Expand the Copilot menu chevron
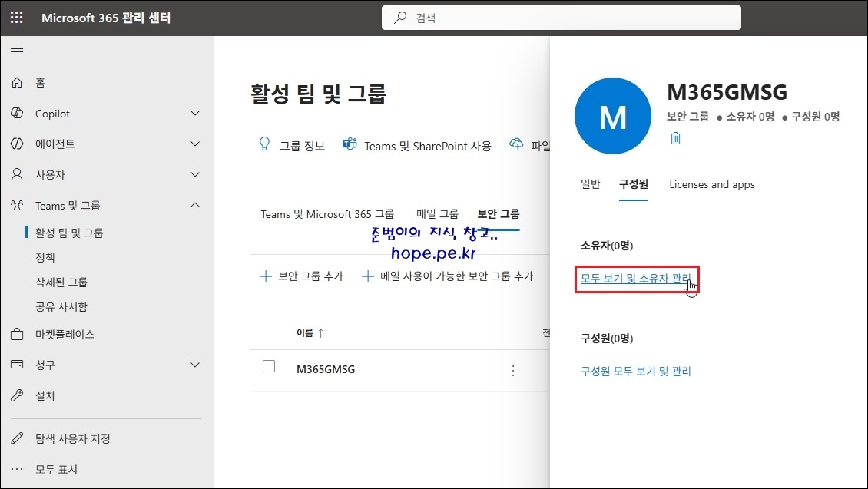This screenshot has height=489, width=868. 195,114
